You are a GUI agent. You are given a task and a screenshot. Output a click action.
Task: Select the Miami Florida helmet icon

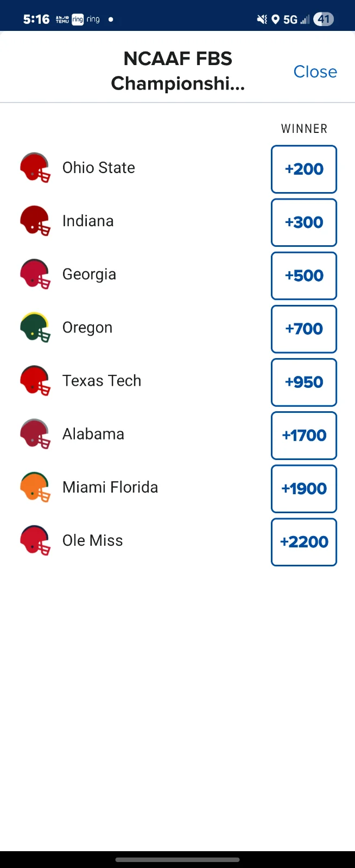[35, 487]
